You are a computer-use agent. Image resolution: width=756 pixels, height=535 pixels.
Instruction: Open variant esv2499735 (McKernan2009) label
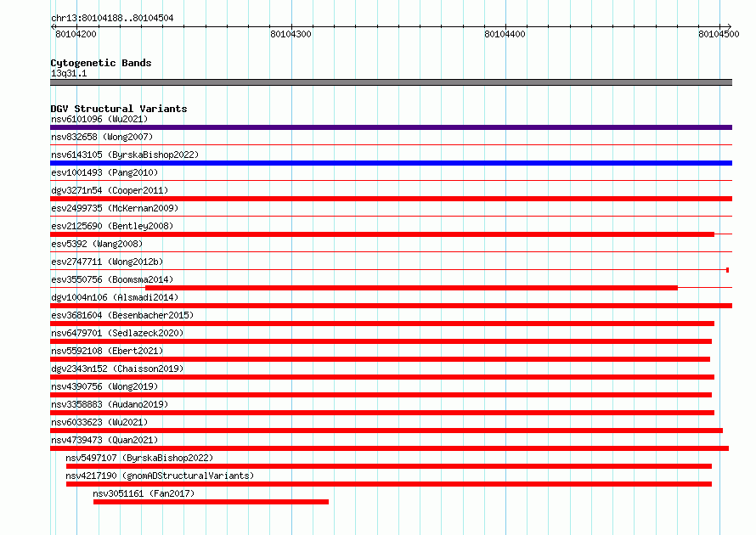115,208
